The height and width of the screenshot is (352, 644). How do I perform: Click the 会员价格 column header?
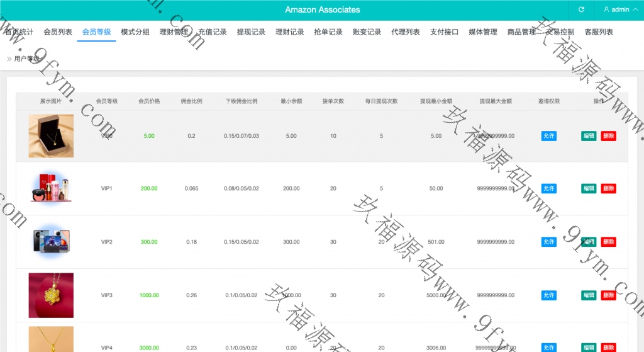[149, 101]
